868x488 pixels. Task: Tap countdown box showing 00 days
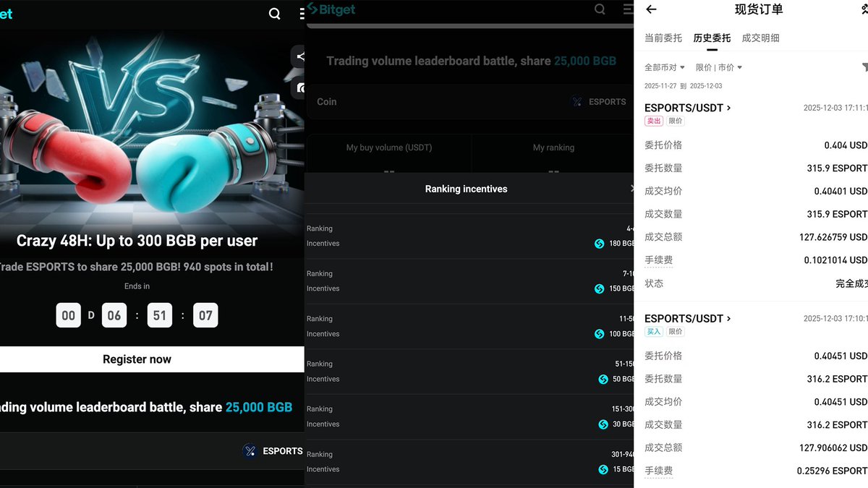pyautogui.click(x=68, y=315)
